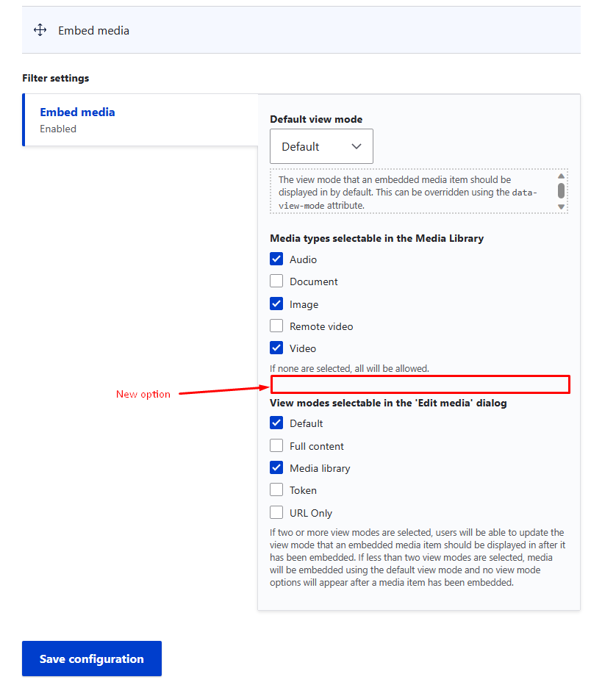Screen dimensions: 616x696
Task: Toggle the Video media type checkbox
Action: tap(276, 348)
